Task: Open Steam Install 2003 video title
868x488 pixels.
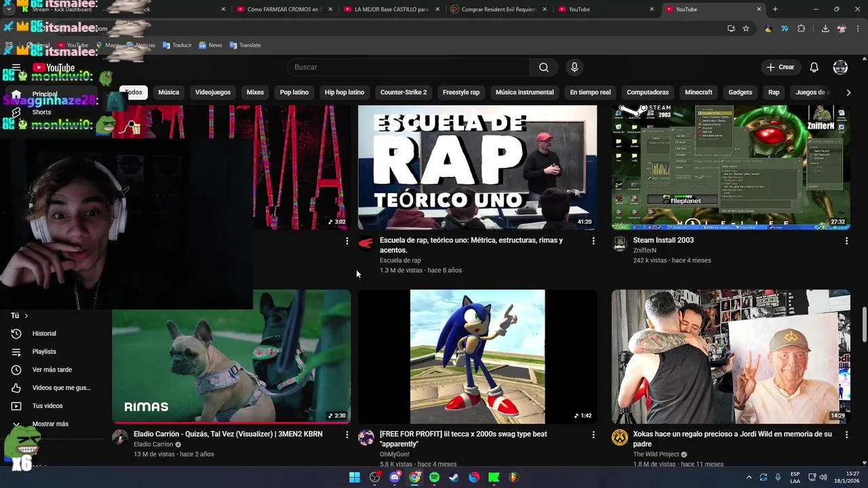Action: tap(663, 240)
